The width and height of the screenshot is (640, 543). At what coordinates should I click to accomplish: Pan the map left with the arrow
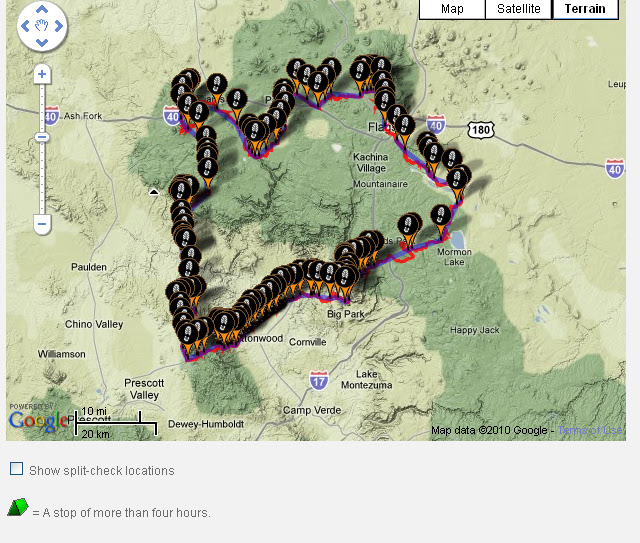tap(25, 26)
